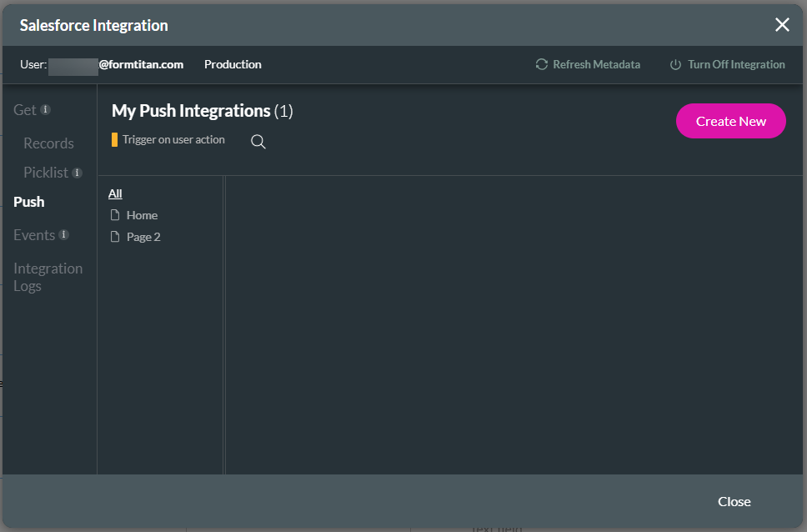This screenshot has height=532, width=807.
Task: Select the Page 2 entry
Action: click(x=143, y=237)
